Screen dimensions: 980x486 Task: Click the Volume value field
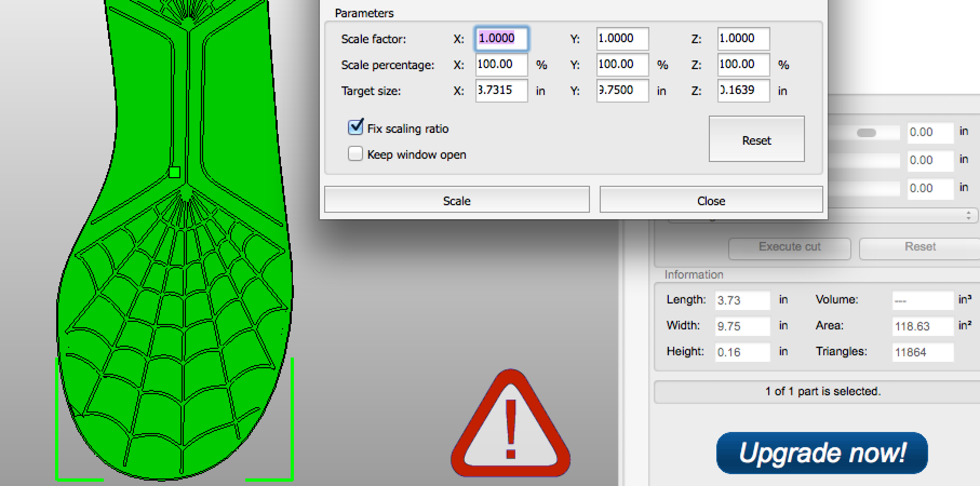coord(923,300)
